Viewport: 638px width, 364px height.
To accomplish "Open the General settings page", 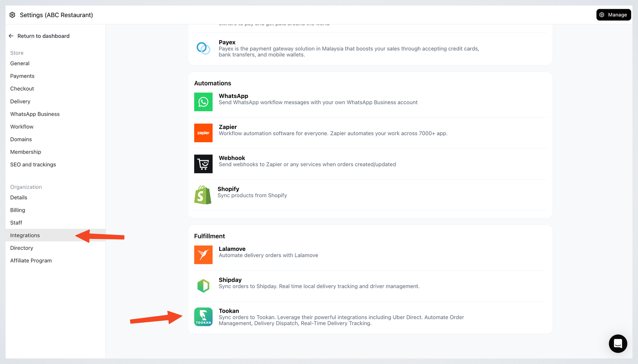I will [x=20, y=63].
